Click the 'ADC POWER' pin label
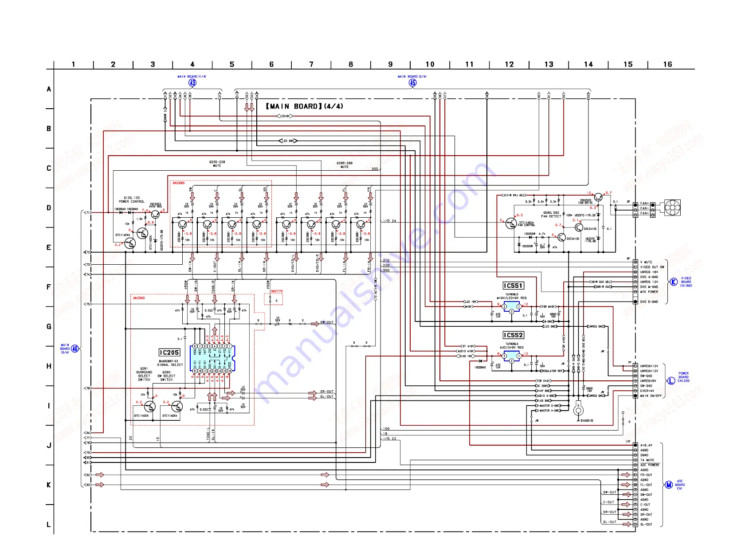The width and height of the screenshot is (745, 560). tap(650, 465)
